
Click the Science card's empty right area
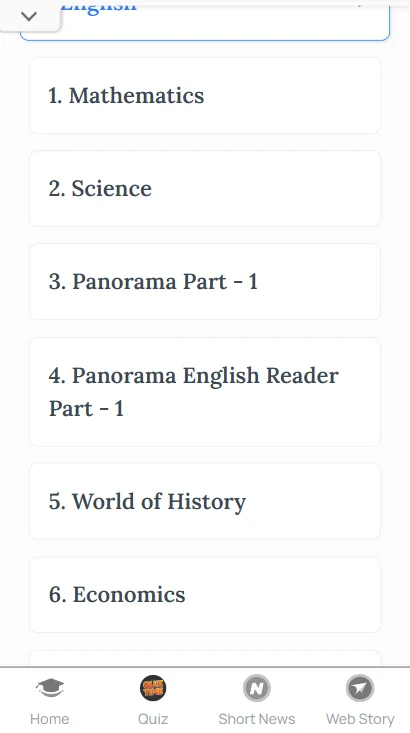click(x=266, y=188)
